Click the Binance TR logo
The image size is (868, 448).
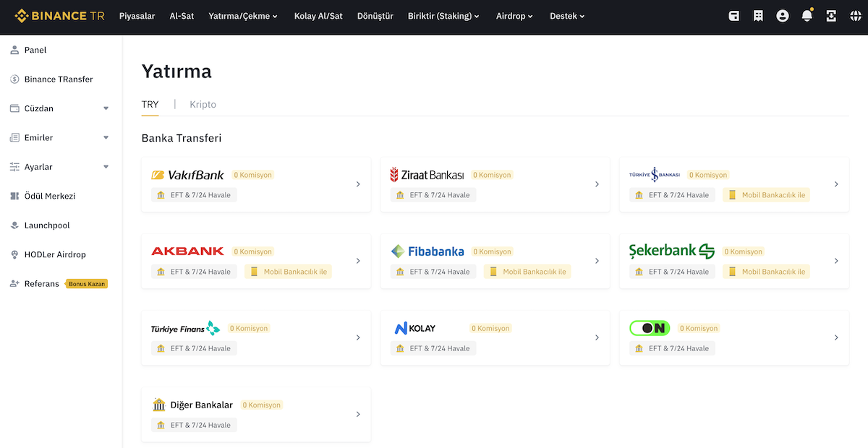pos(59,15)
